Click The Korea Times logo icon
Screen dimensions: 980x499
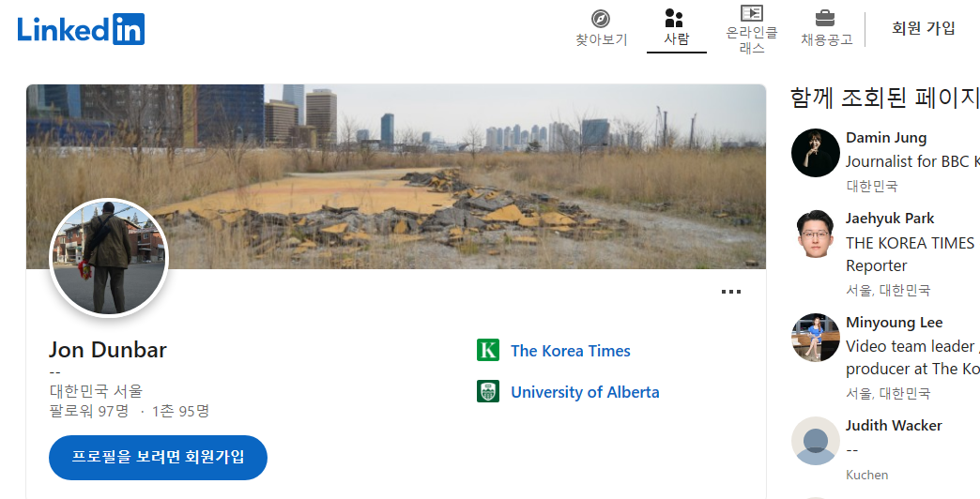[x=488, y=351]
